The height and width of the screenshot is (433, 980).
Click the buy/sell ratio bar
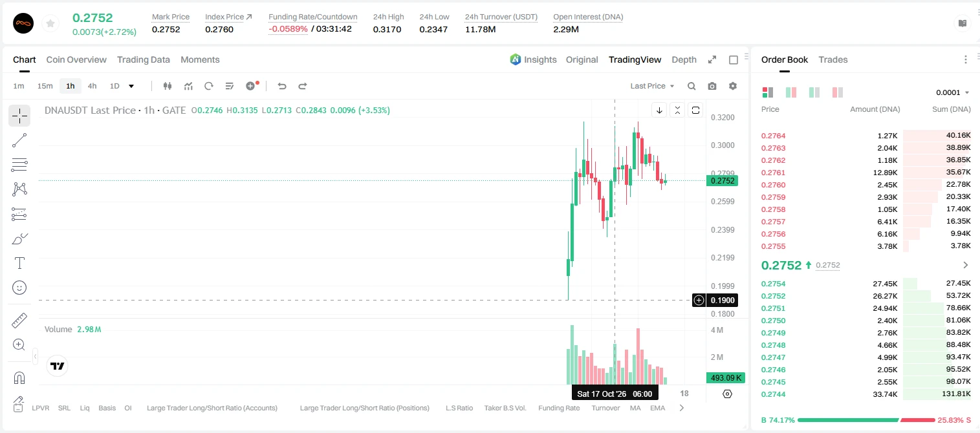pos(866,420)
